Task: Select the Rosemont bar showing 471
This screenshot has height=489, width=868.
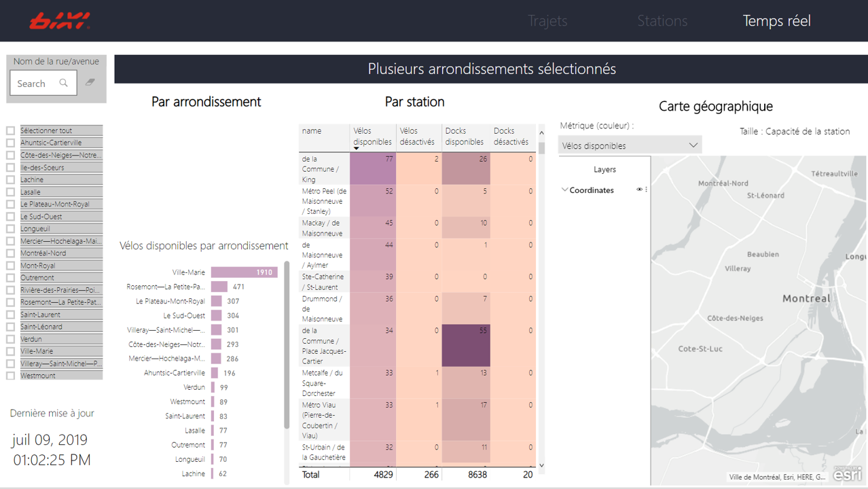Action: (x=219, y=287)
